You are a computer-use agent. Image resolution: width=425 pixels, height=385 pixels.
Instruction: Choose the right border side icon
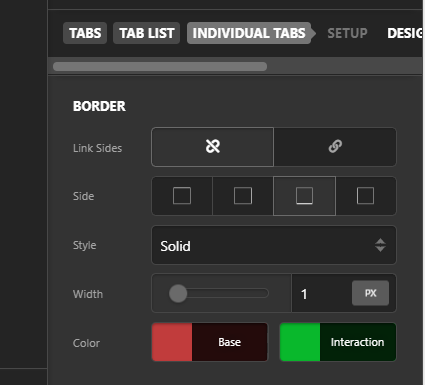pyautogui.click(x=243, y=196)
